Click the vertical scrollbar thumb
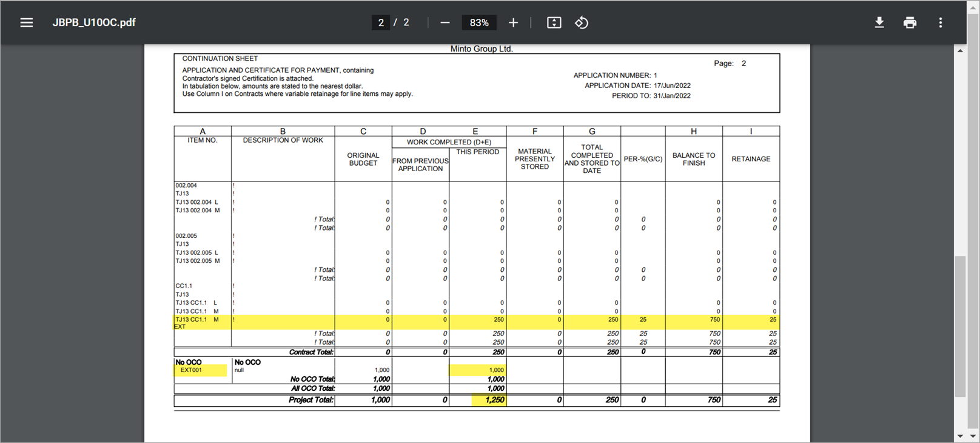 [x=960, y=326]
